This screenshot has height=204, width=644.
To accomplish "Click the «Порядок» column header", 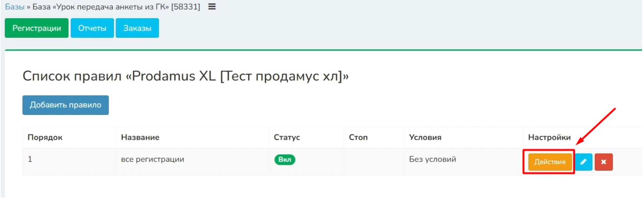I will (x=45, y=138).
